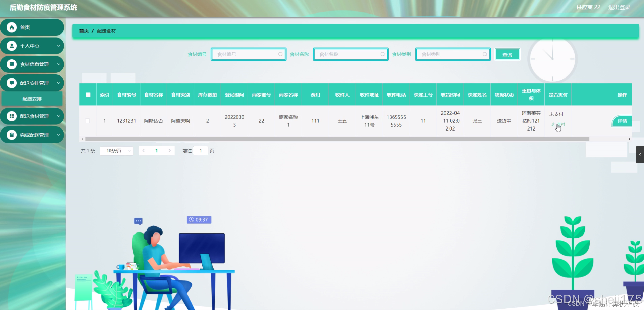
Task: Click the 食材编号 column header
Action: click(126, 95)
